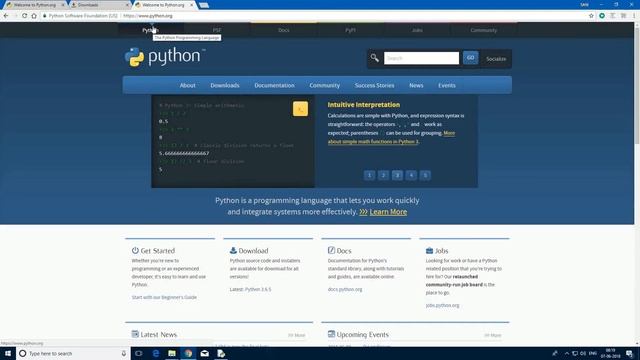Open the Mail app from taskbar
The image size is (640, 360).
coord(204,353)
